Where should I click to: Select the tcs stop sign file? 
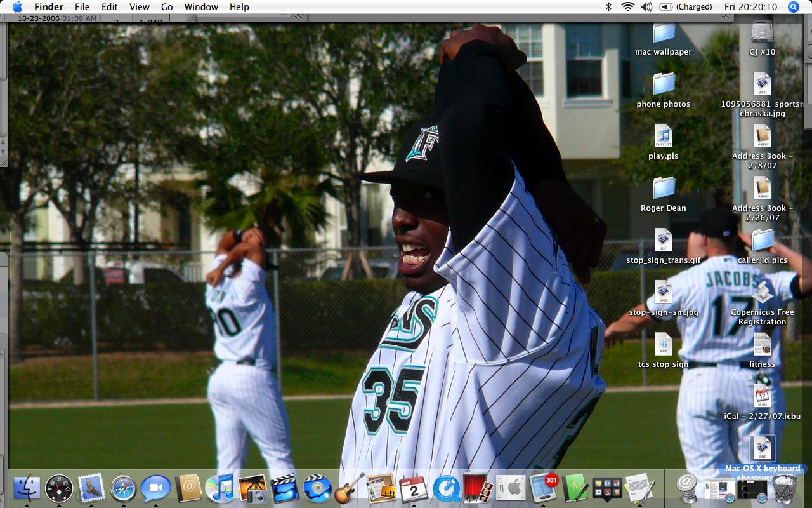pos(664,351)
